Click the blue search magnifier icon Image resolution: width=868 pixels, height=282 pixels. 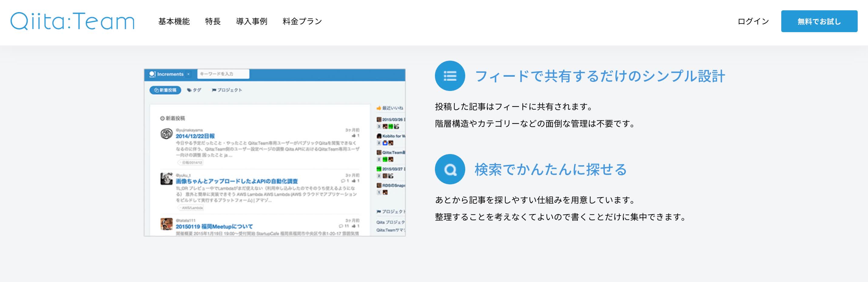click(450, 169)
